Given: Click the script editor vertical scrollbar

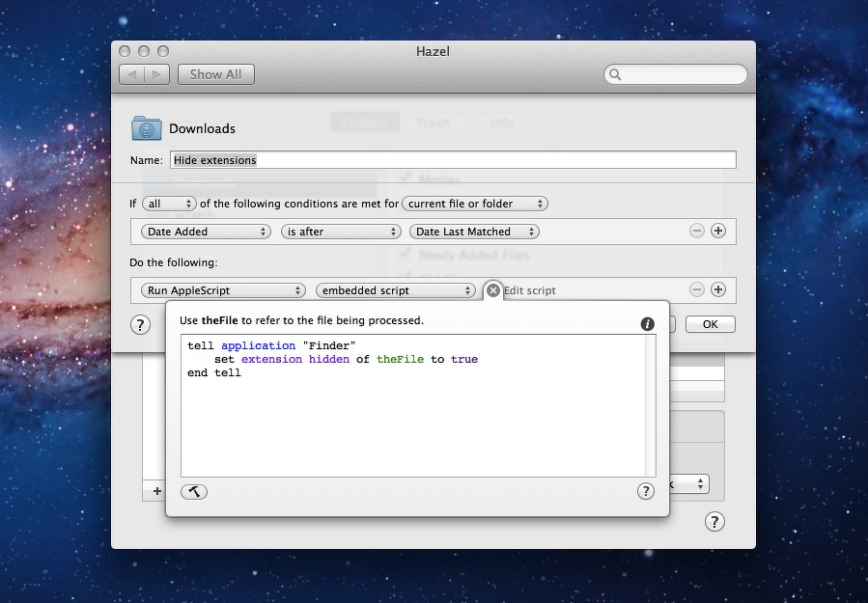Looking at the screenshot, I should pos(651,405).
